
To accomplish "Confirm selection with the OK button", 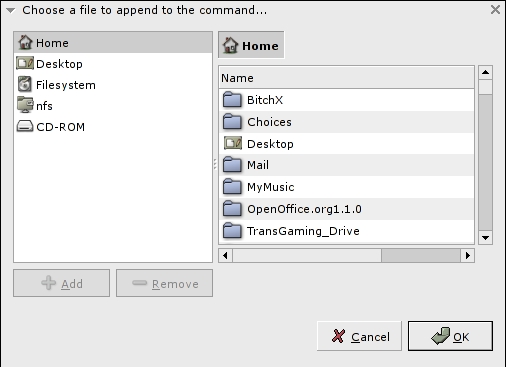I will (x=450, y=336).
